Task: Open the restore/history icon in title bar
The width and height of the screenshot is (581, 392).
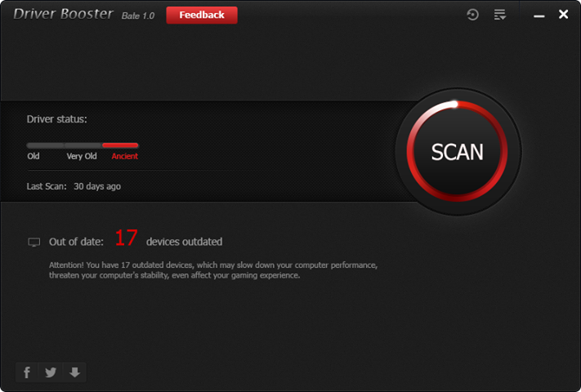Action: (x=472, y=15)
